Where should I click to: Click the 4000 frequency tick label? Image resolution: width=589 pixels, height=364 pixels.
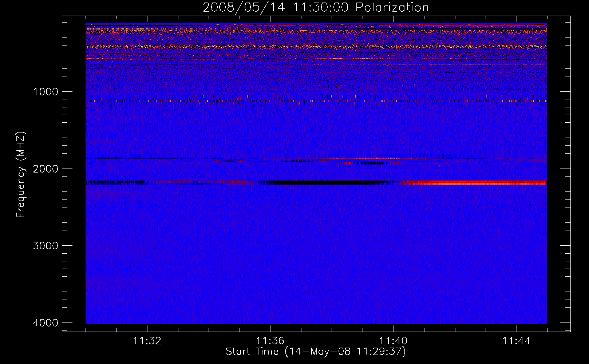click(x=46, y=323)
